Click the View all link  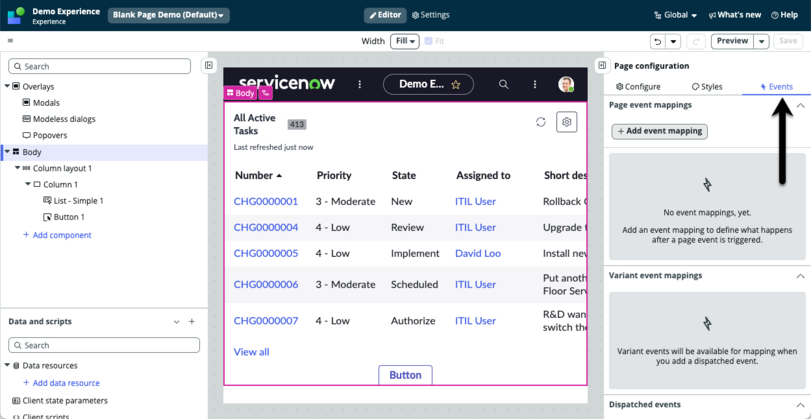click(251, 352)
